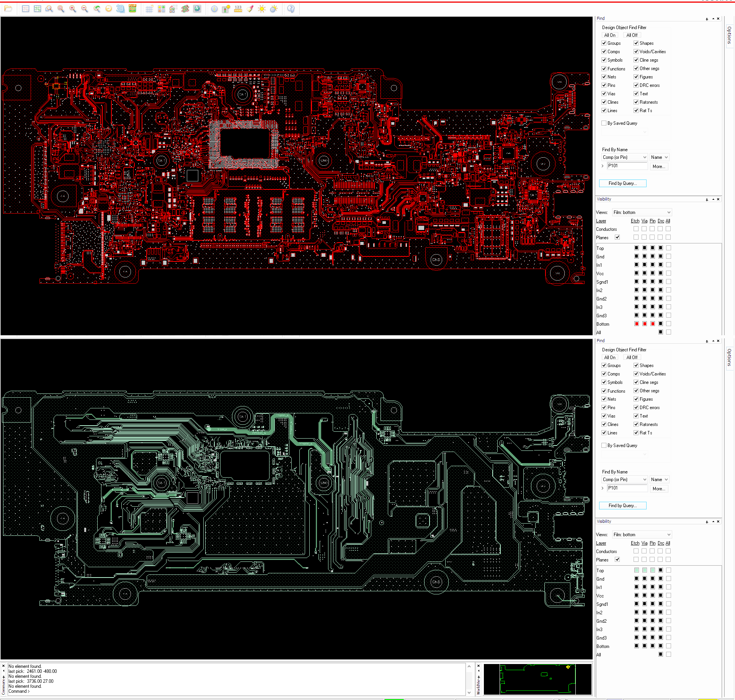The height and width of the screenshot is (700, 735).
Task: Toggle Nets checkbox in upper Find filter
Action: pyautogui.click(x=604, y=77)
